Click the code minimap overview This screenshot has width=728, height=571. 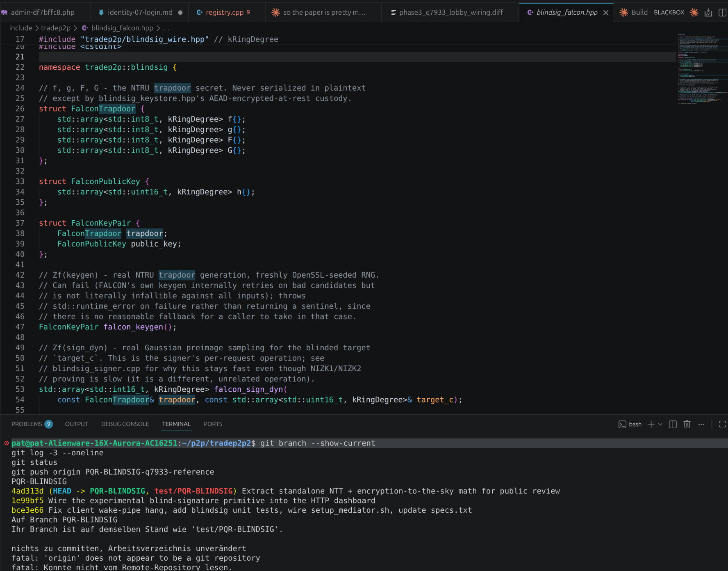point(702,70)
